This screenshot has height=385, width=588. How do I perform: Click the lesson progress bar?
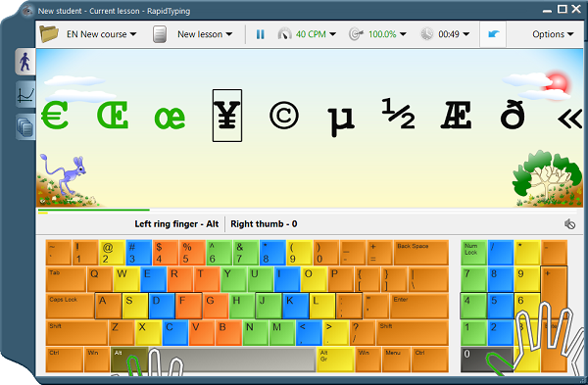pos(311,210)
